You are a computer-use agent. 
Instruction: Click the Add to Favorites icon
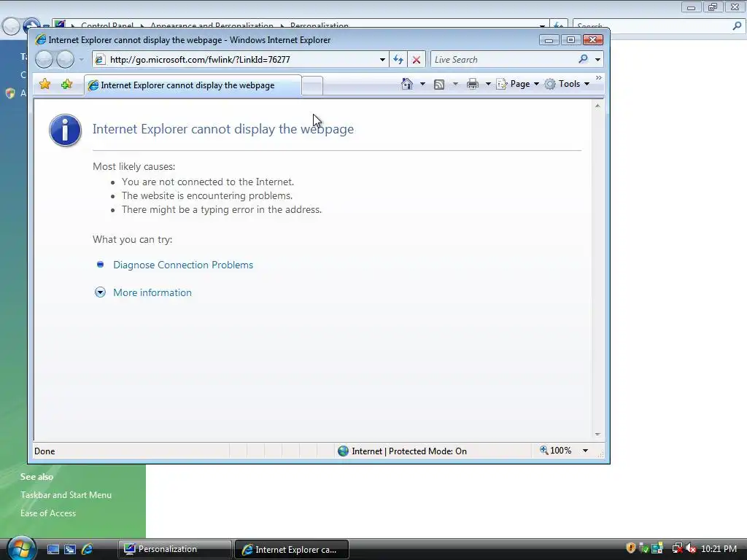coord(66,85)
